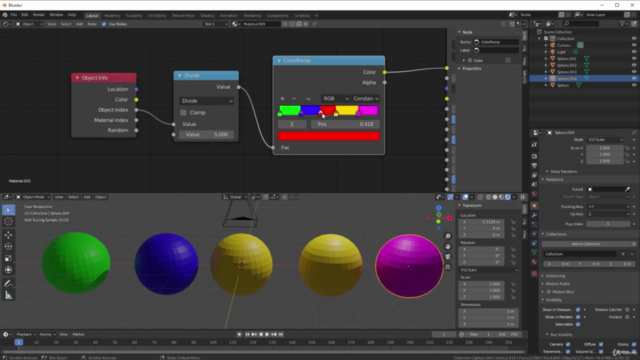Click the Pos 0.418 slider field

pos(345,124)
